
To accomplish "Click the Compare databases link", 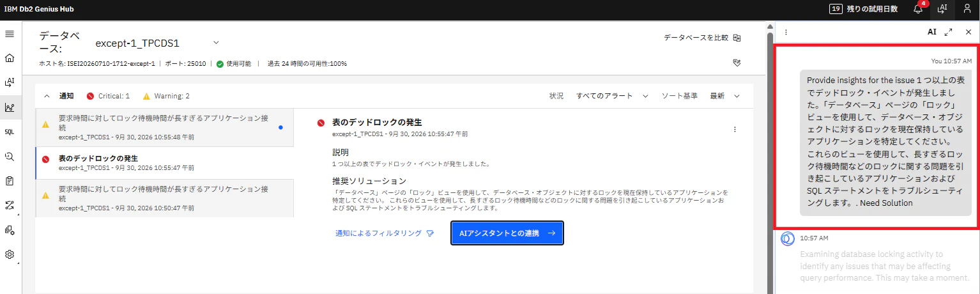I will pyautogui.click(x=696, y=38).
